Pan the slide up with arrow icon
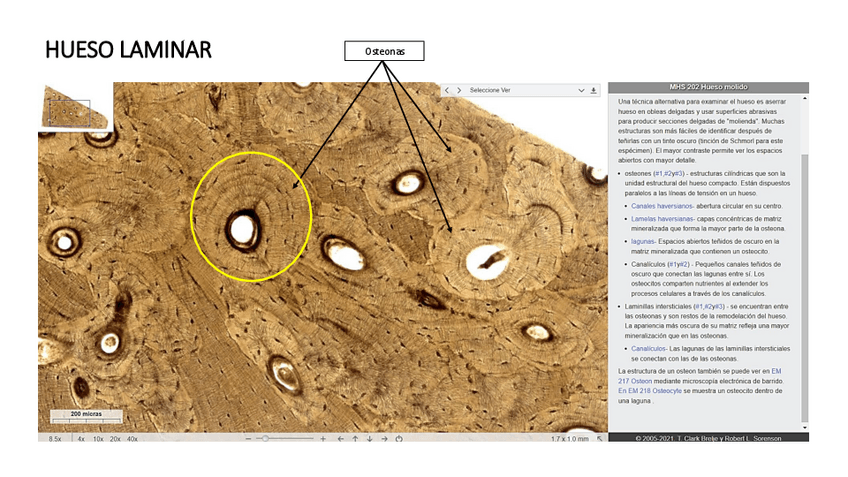 [355, 438]
